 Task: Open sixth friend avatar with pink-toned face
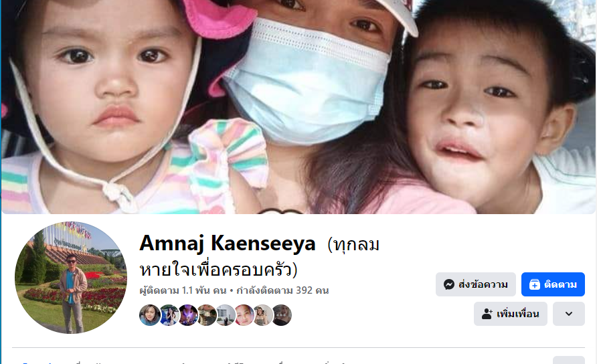244,315
